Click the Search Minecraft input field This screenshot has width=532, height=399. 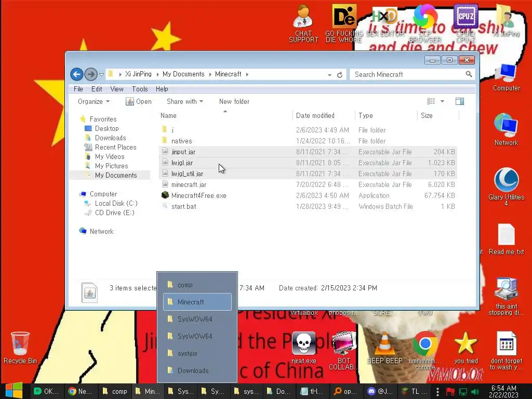coord(408,74)
